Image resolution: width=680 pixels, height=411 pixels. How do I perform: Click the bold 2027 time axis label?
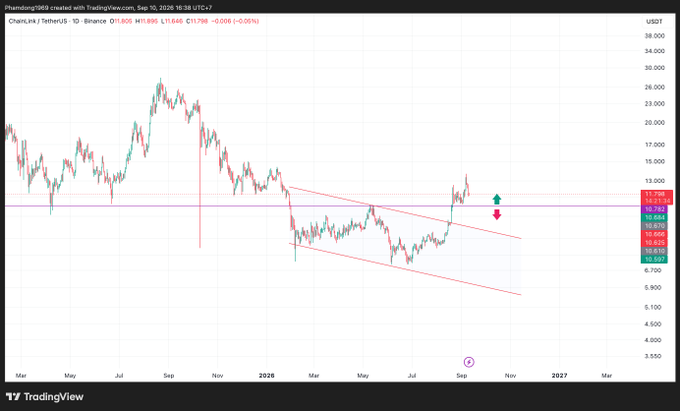(x=559, y=375)
